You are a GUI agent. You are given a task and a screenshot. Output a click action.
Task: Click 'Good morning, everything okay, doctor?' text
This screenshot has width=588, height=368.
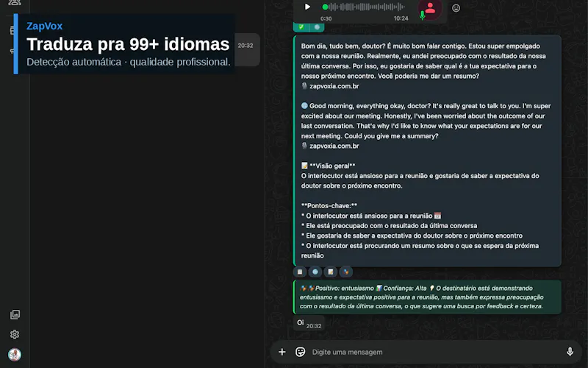[x=370, y=106]
